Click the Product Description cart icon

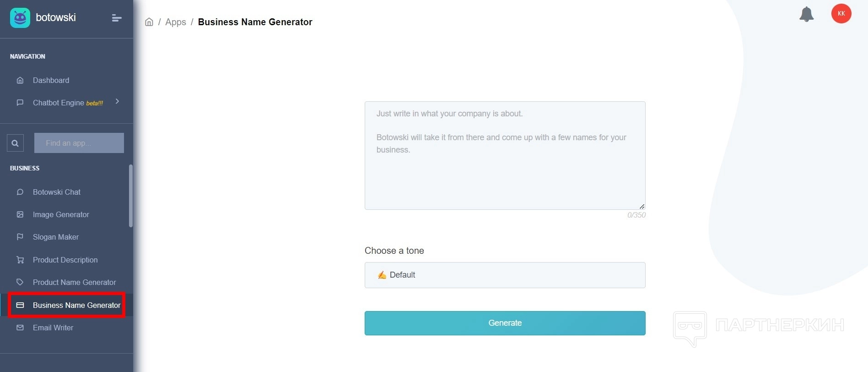click(x=20, y=260)
